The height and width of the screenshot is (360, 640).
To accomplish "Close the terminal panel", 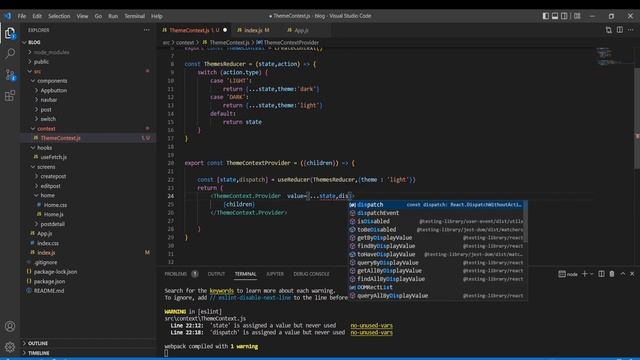I will (632, 274).
